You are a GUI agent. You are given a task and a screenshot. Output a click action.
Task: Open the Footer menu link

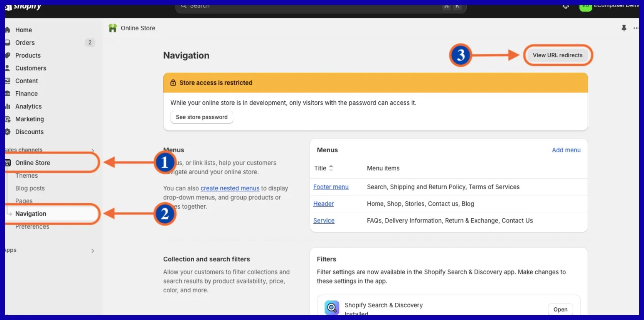[x=331, y=187]
